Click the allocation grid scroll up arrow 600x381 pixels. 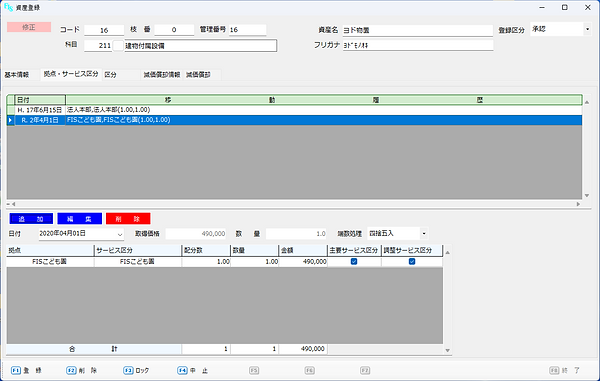tap(447, 252)
